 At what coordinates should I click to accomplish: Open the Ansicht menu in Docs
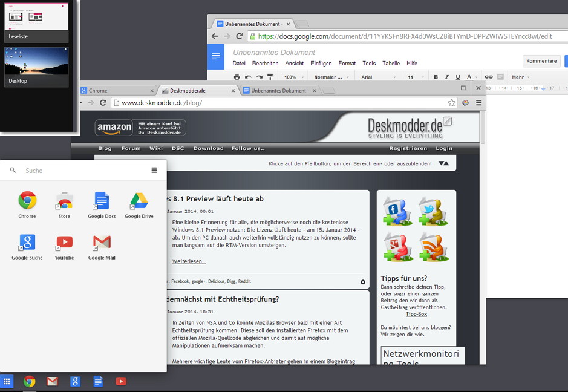pos(294,63)
